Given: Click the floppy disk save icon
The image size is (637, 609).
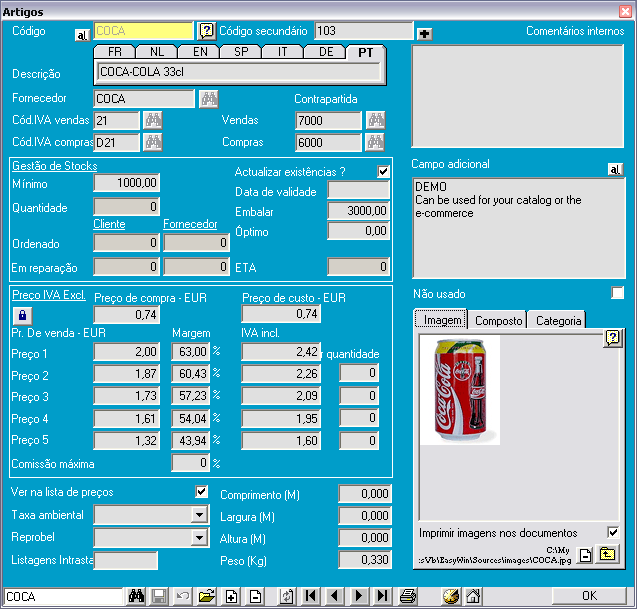Looking at the screenshot, I should 159,596.
